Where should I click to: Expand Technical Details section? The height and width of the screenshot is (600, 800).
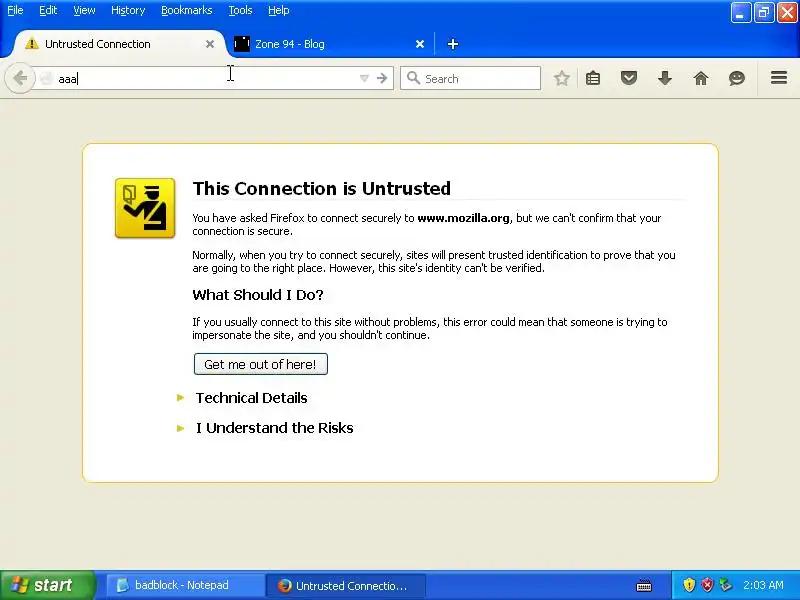click(x=251, y=398)
